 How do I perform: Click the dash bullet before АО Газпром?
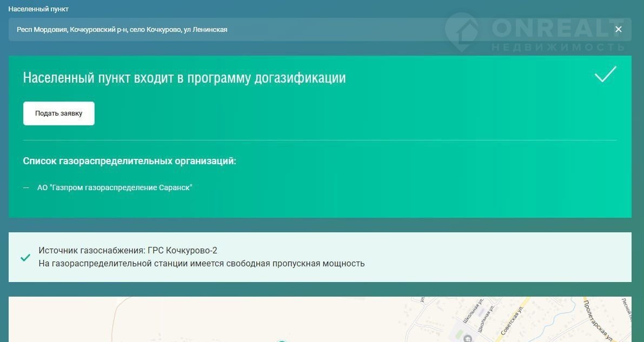(26, 187)
